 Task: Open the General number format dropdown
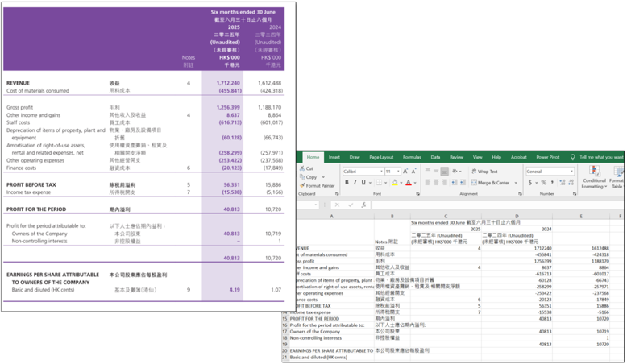click(x=572, y=171)
